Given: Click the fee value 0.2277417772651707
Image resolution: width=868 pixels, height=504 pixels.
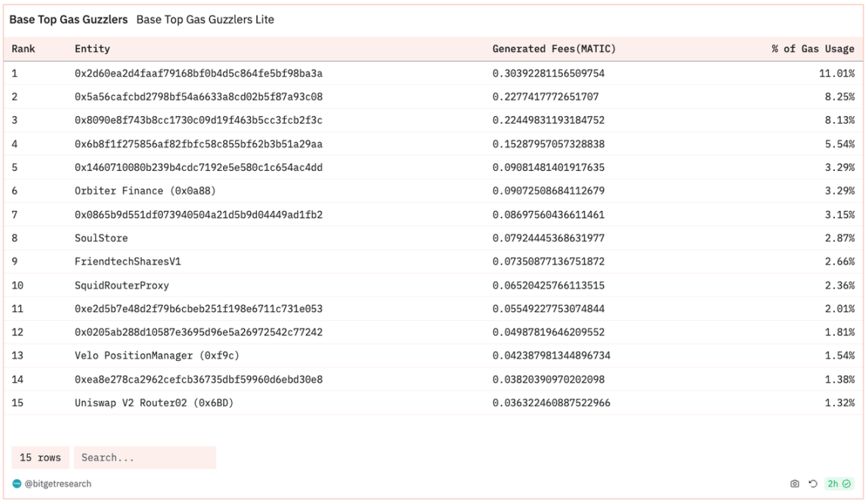Looking at the screenshot, I should [x=546, y=97].
